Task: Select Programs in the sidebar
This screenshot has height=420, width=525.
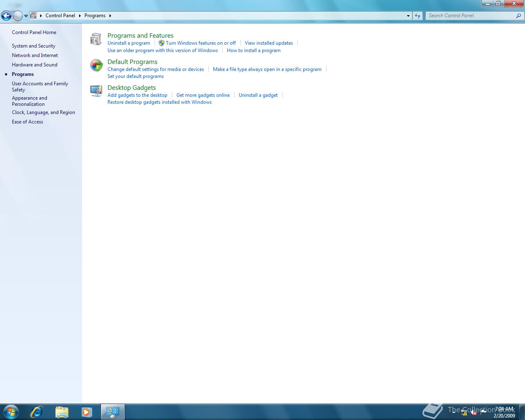Action: coord(23,74)
